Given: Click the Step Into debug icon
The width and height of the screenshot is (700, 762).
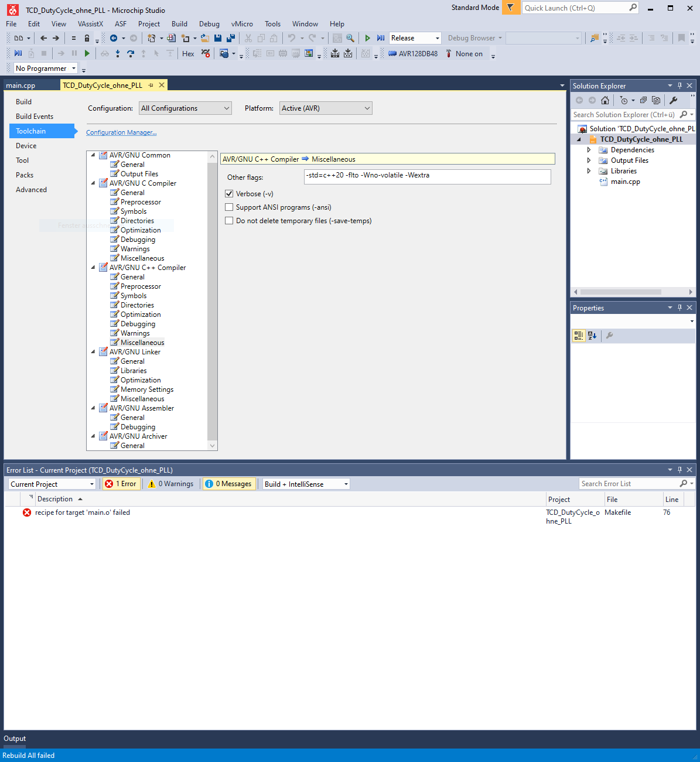Looking at the screenshot, I should click(x=118, y=54).
